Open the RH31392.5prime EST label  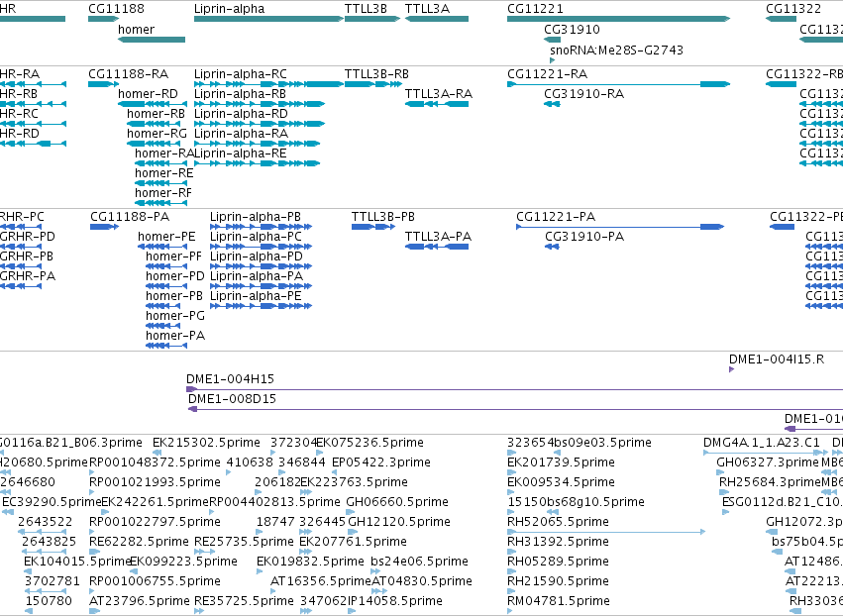[x=558, y=542]
